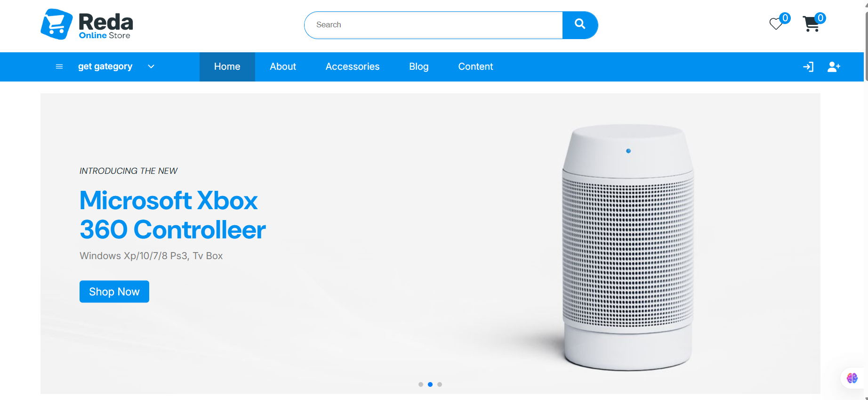Click the login arrow icon
Image resolution: width=868 pixels, height=400 pixels.
[808, 67]
